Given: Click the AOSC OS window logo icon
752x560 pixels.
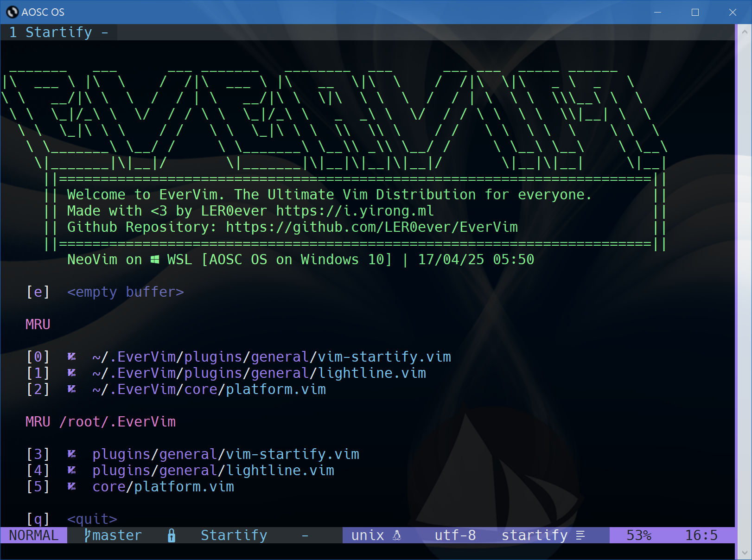Looking at the screenshot, I should pyautogui.click(x=12, y=12).
